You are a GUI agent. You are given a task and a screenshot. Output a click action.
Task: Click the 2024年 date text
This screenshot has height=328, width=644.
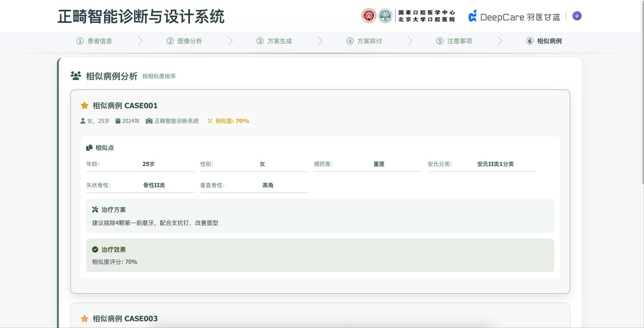(131, 121)
